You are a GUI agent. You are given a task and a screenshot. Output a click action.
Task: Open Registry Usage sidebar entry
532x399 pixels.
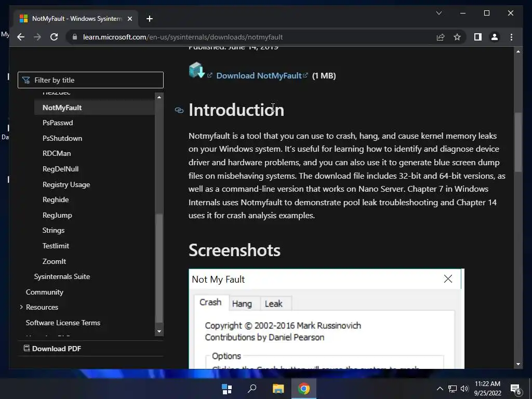[x=66, y=184]
